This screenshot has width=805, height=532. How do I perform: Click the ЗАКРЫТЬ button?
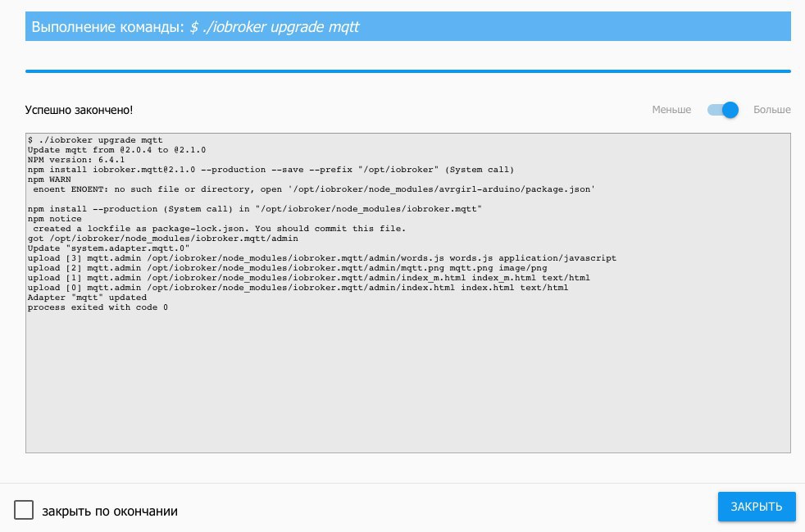757,507
